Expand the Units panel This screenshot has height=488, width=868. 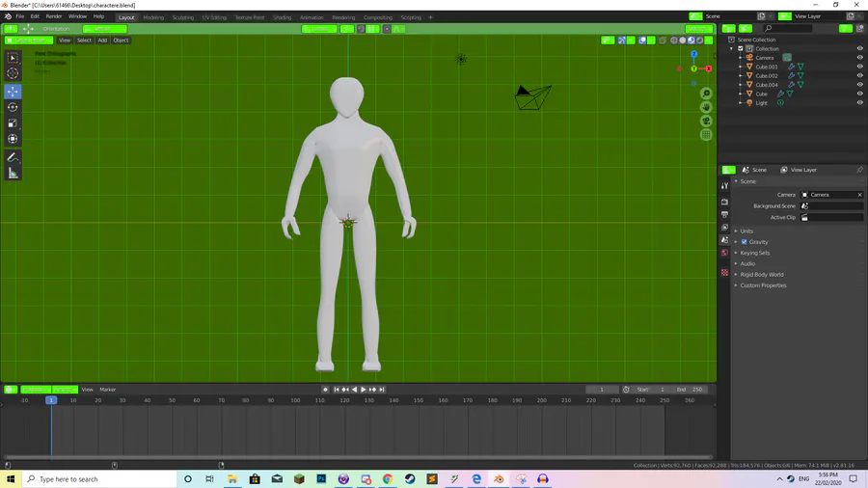[x=746, y=231]
